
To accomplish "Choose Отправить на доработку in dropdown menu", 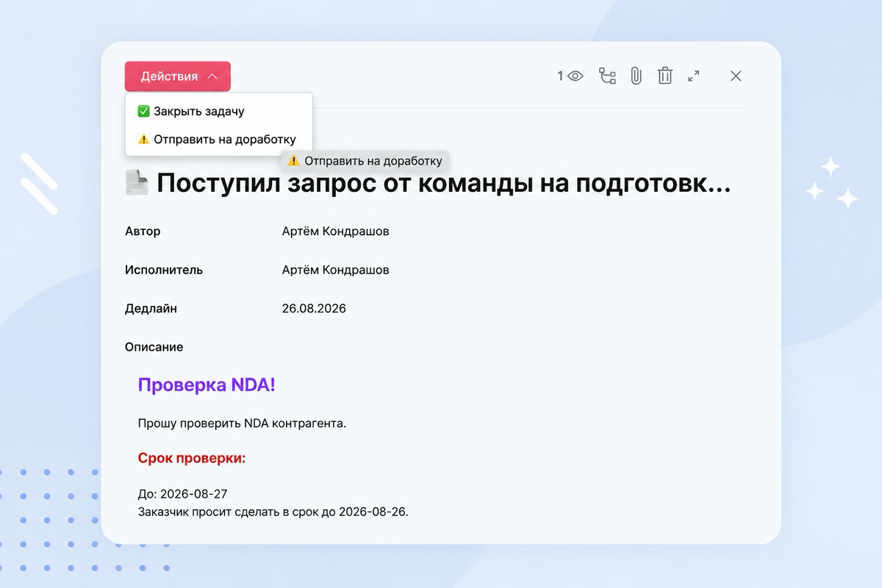I will 218,139.
